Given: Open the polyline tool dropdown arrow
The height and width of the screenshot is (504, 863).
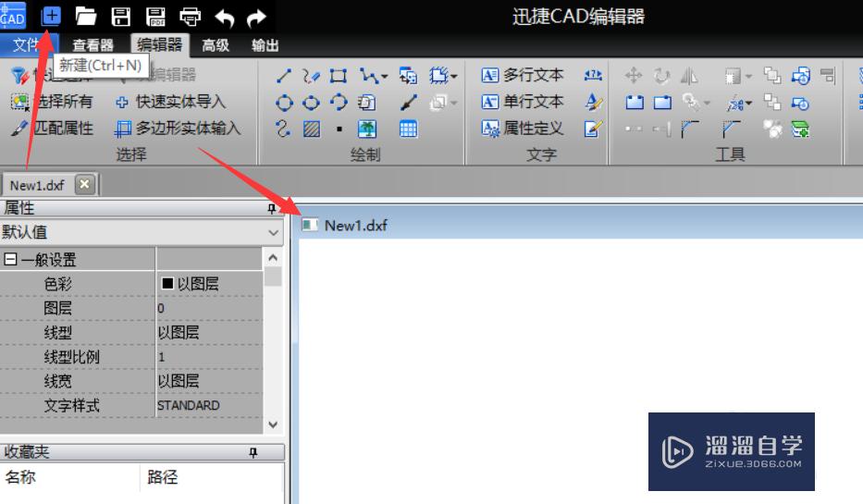Looking at the screenshot, I should point(384,77).
